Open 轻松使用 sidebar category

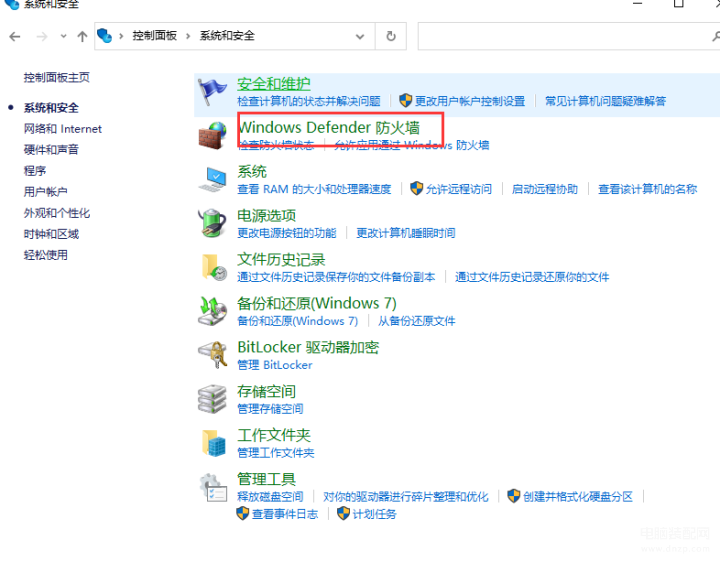click(x=45, y=255)
